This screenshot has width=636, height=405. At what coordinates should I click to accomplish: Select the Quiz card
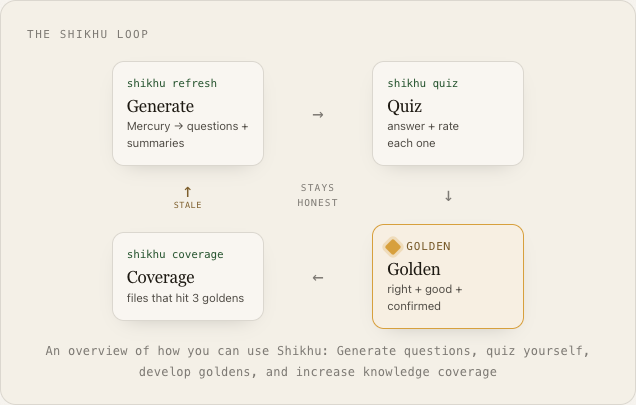pos(448,113)
